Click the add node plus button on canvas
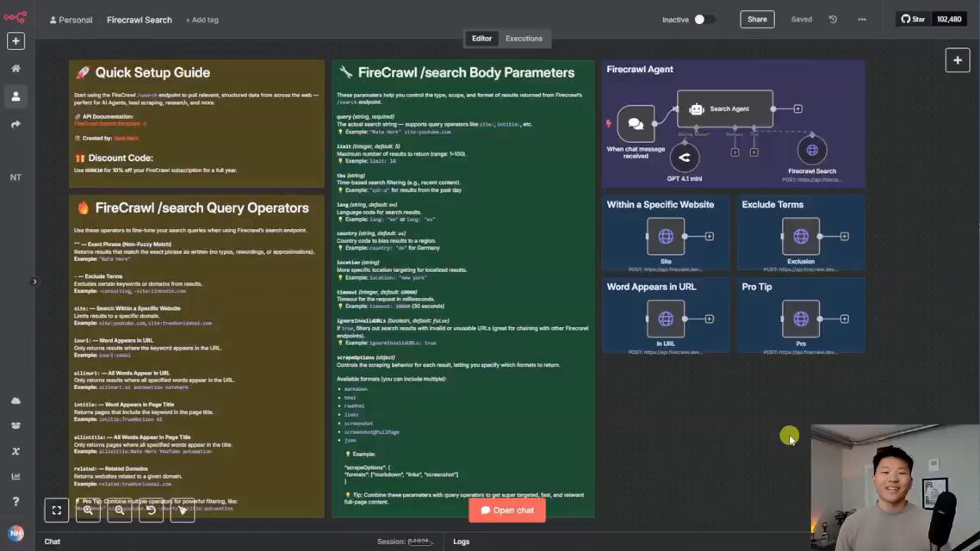Image resolution: width=980 pixels, height=551 pixels. [x=958, y=60]
